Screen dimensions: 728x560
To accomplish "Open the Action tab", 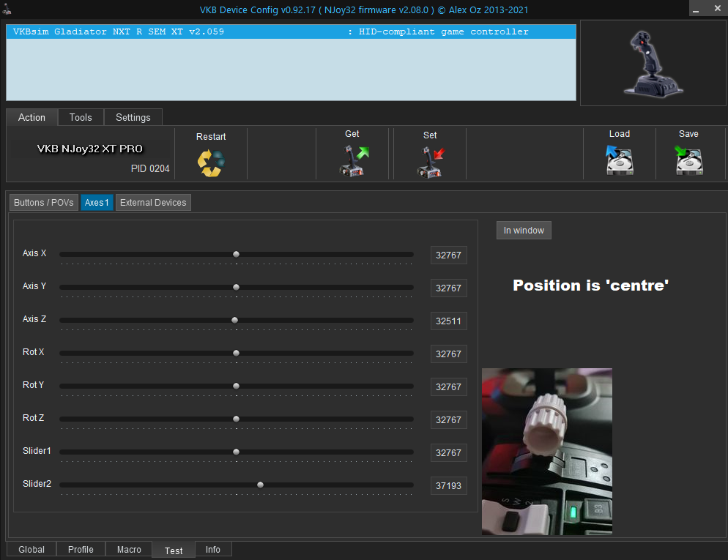I will click(x=31, y=117).
